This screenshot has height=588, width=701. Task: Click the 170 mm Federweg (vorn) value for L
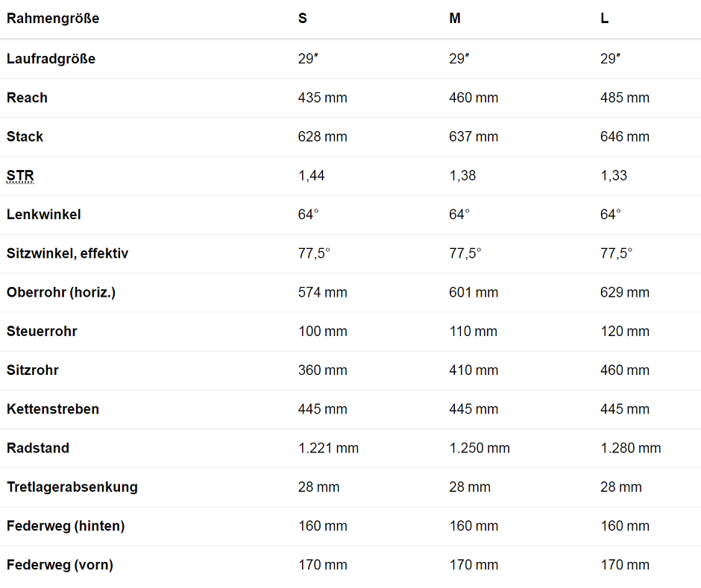(624, 565)
